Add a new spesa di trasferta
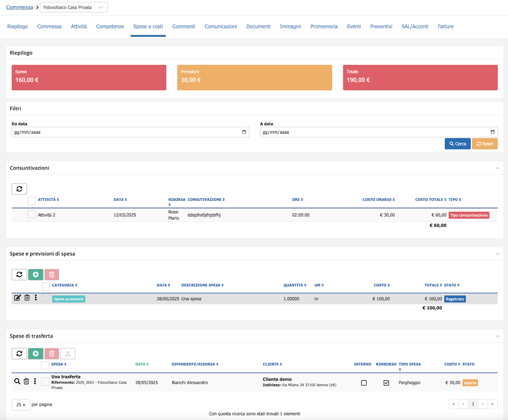 [36, 353]
